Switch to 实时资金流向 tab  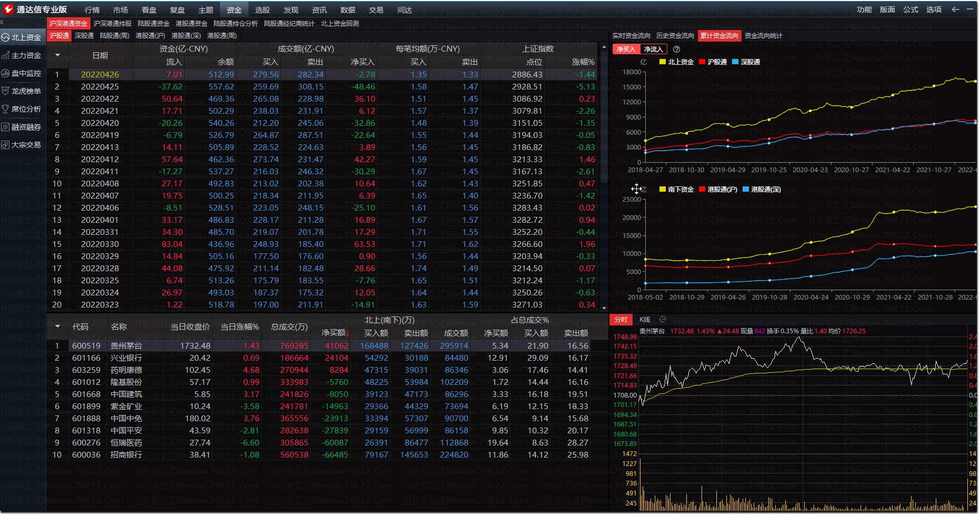click(632, 36)
